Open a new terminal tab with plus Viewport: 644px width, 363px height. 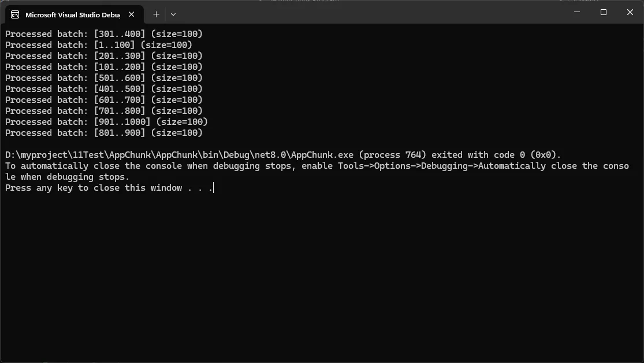156,14
